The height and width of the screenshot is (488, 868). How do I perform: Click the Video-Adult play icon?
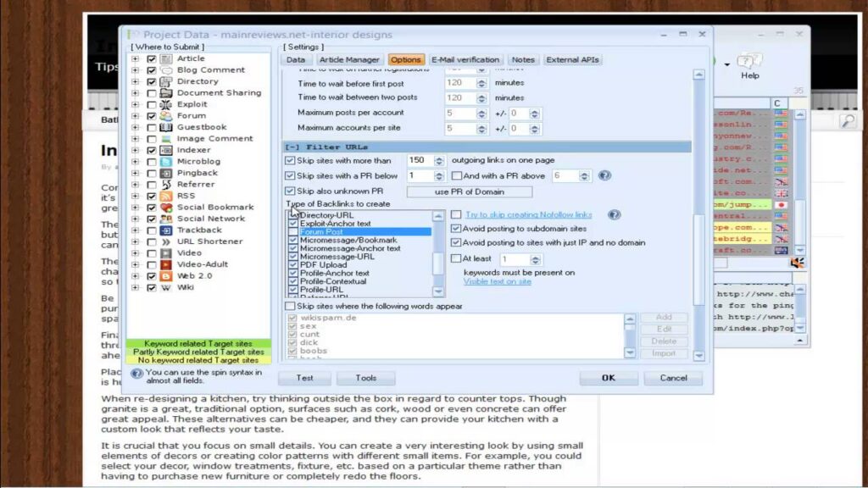[x=165, y=264]
